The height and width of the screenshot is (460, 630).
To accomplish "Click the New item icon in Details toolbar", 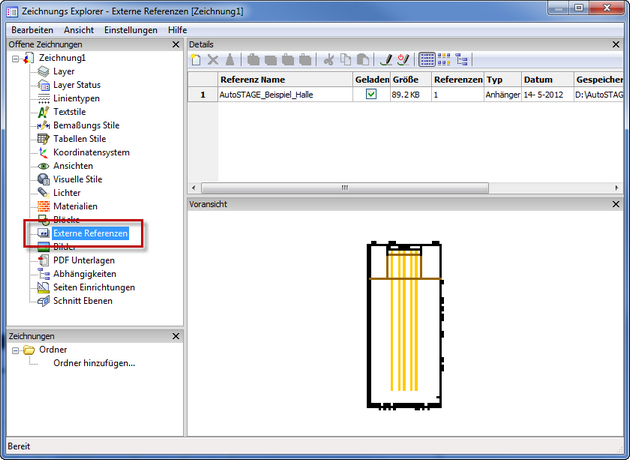I will pos(197,60).
